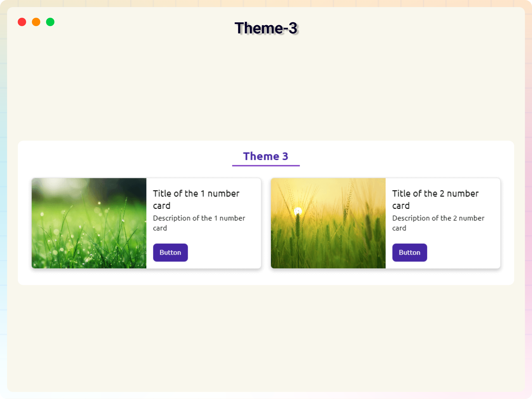The height and width of the screenshot is (399, 532).
Task: Select the purple "Theme 3" section title
Action: [265, 156]
